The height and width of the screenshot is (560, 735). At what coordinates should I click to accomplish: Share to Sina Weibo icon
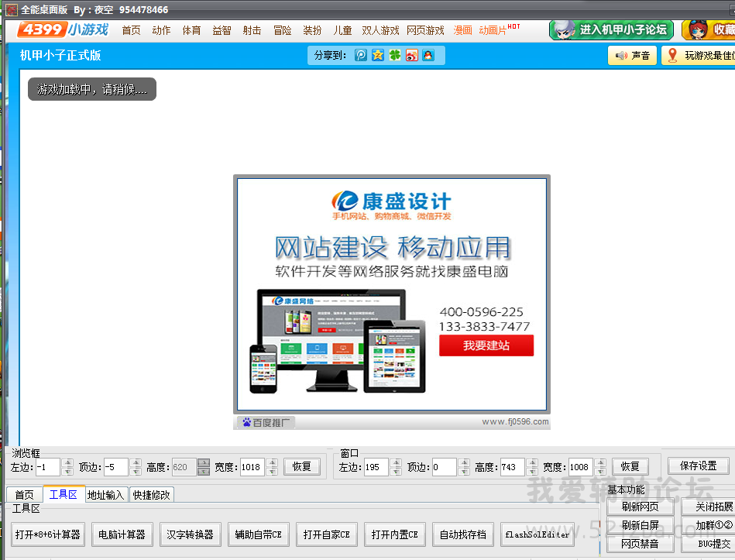[411, 55]
